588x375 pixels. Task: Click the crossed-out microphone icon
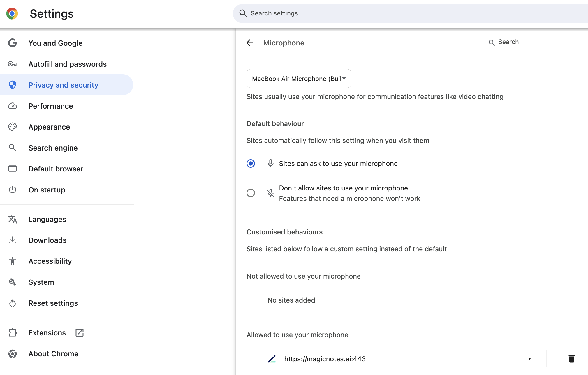point(270,193)
